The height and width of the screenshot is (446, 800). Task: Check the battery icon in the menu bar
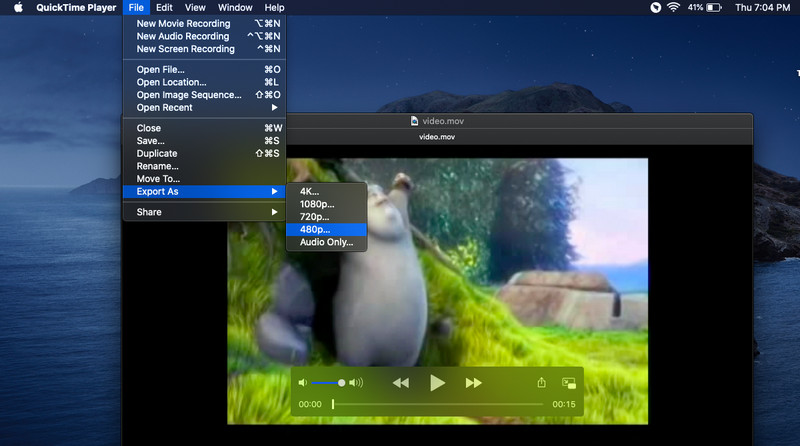tap(714, 7)
